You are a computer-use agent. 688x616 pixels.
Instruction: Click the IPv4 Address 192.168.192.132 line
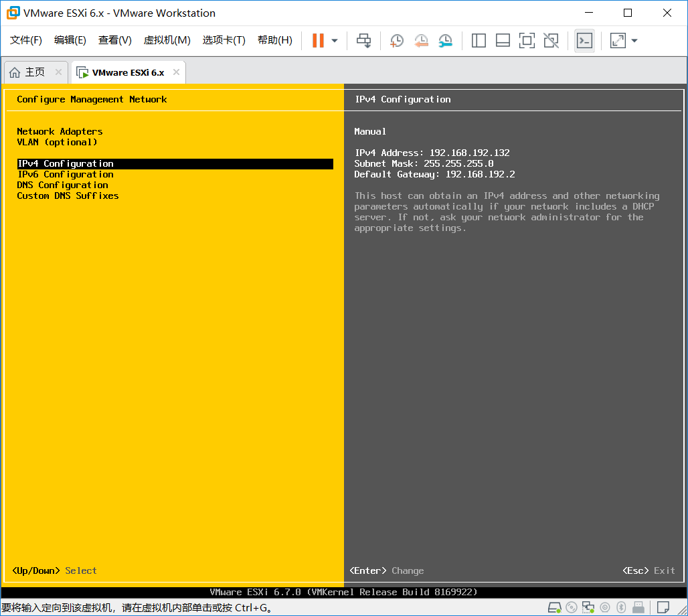(x=432, y=153)
